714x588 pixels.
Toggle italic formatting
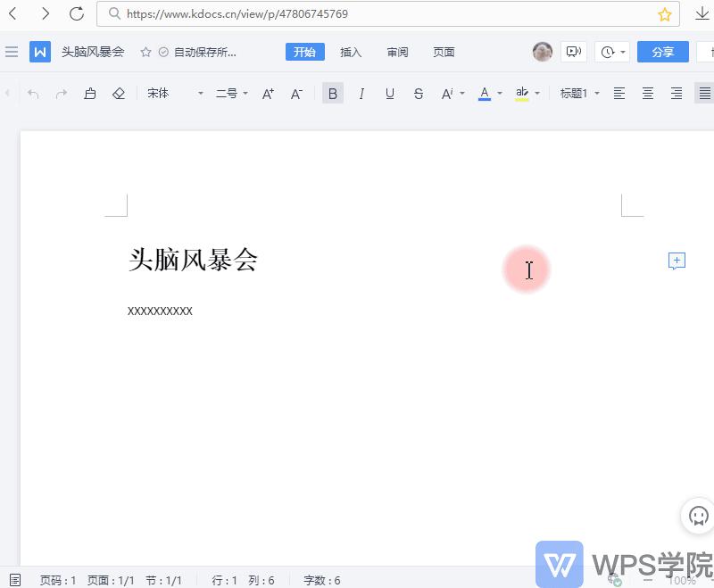coord(361,93)
